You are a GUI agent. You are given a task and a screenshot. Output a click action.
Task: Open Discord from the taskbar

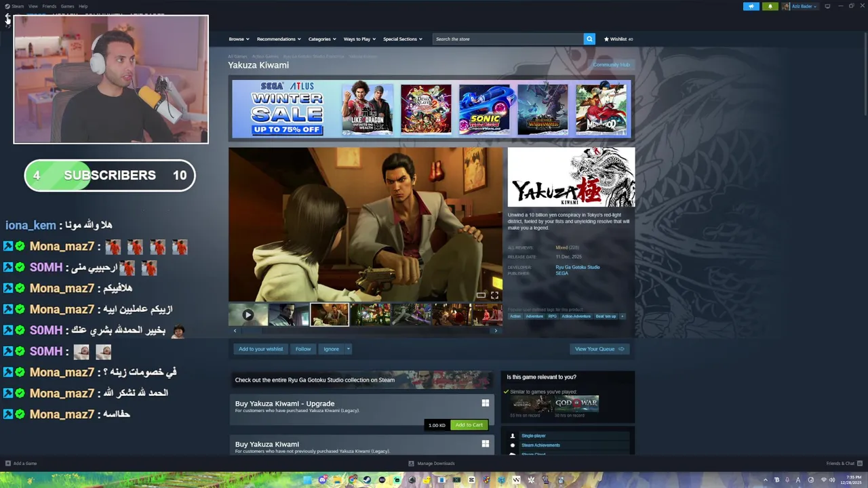point(322,480)
